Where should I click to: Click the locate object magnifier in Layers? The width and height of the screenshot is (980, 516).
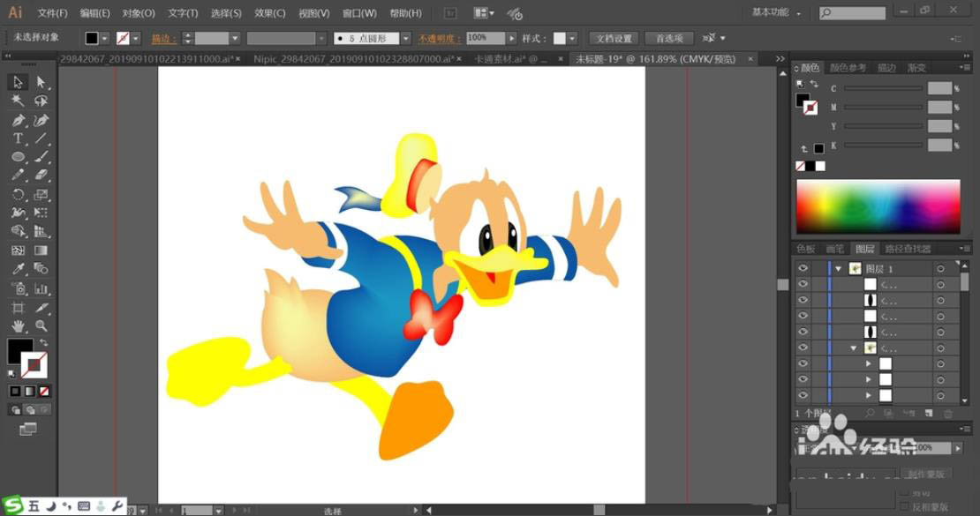[870, 414]
